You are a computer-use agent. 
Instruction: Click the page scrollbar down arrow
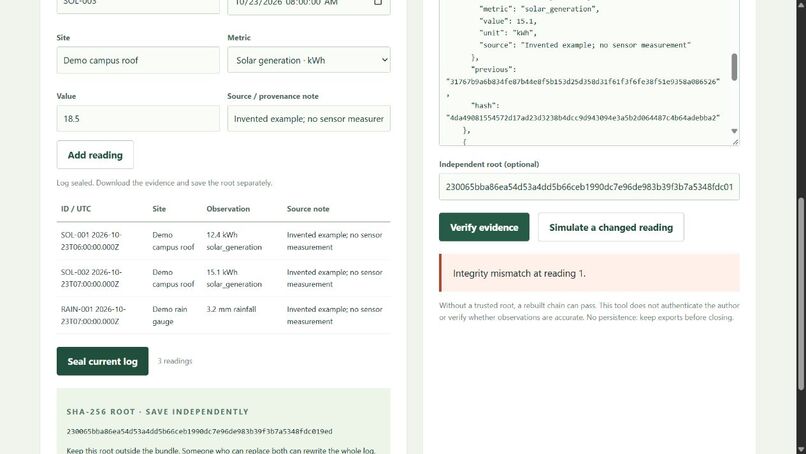click(801, 449)
